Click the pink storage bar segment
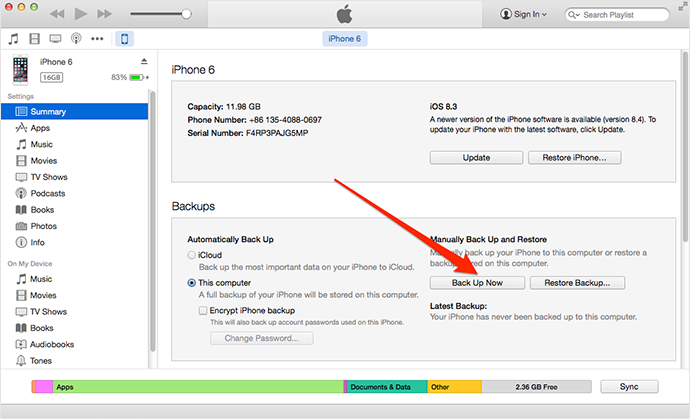 pos(44,387)
